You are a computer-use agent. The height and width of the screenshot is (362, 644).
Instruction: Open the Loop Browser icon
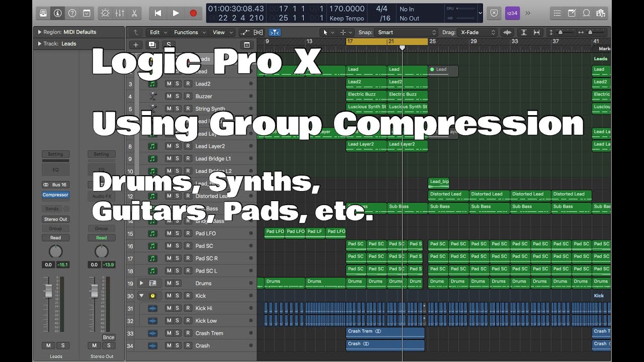tap(586, 13)
